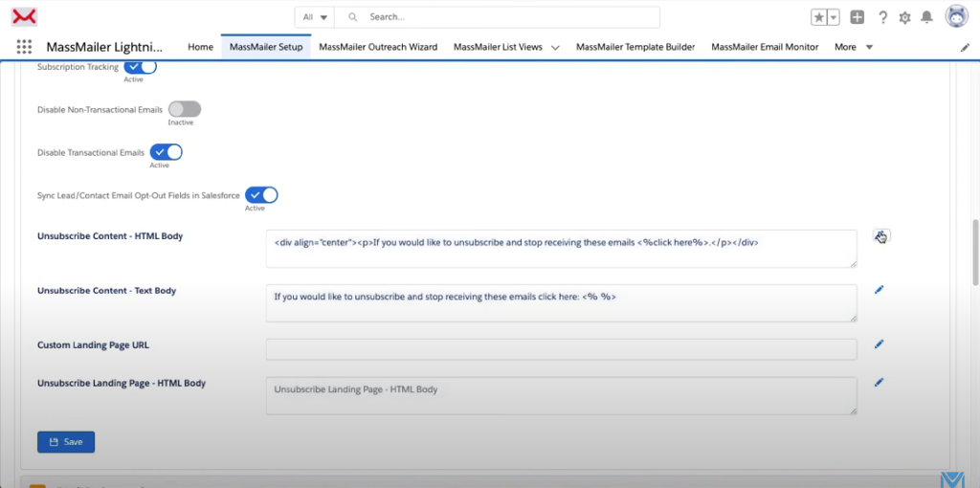Open the Setup gear icon
The image size is (980, 488).
click(x=904, y=17)
